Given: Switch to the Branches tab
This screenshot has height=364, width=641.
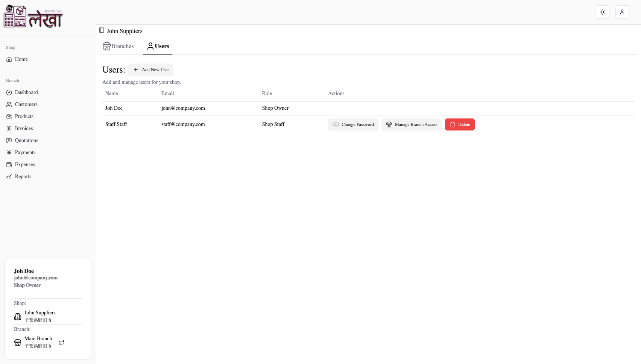Looking at the screenshot, I should click(118, 46).
